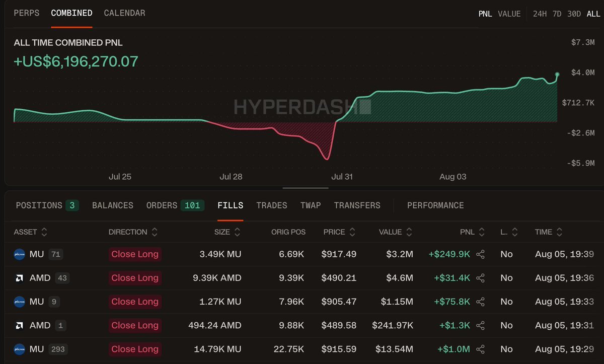The width and height of the screenshot is (604, 364).
Task: Click the Micron logo in the MU 9 row
Action: pos(19,302)
